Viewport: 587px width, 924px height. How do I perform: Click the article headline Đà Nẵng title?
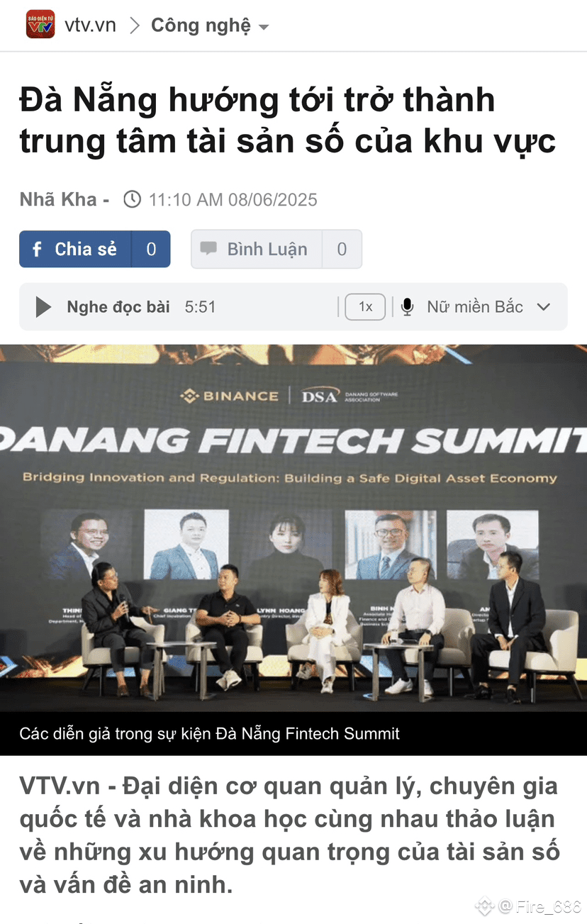(288, 121)
